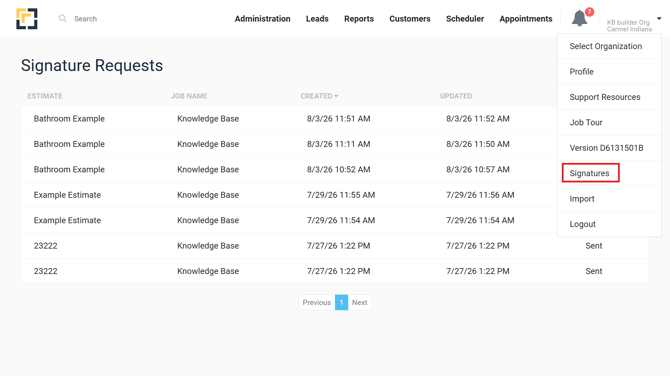Click the updated time 8/3/26 11:50 AM
670x376 pixels.
[478, 144]
